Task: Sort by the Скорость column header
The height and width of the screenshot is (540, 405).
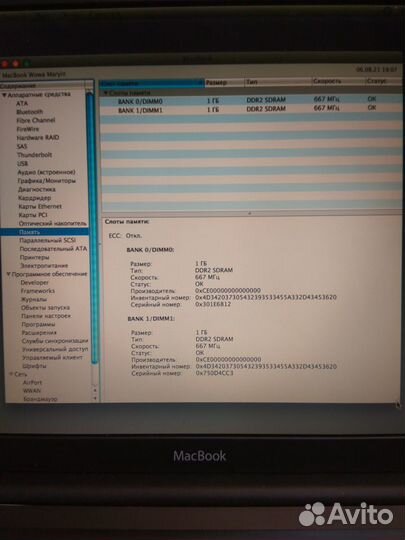Action: (338, 81)
